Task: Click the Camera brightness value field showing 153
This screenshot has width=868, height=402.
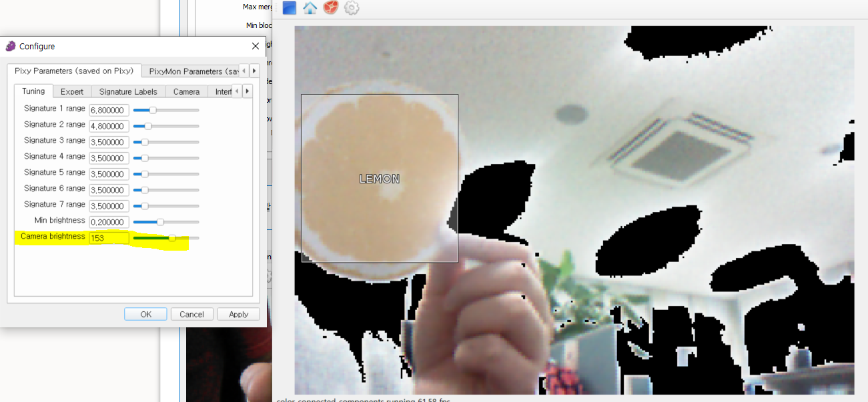Action: tap(109, 238)
